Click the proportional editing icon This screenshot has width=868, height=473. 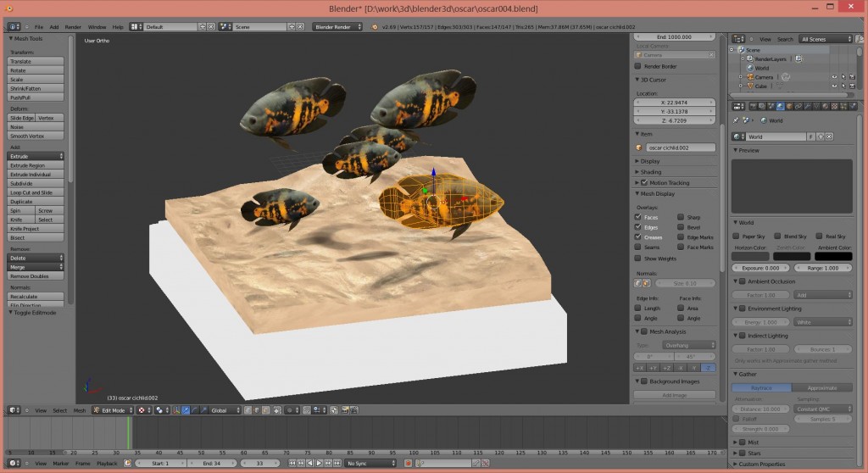[x=291, y=410]
